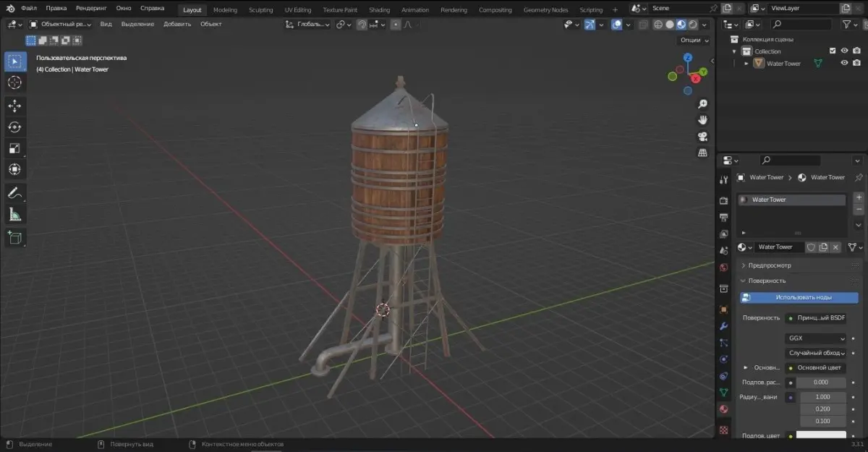Activate the 3D Cursor tool
The height and width of the screenshot is (452, 868).
click(x=14, y=82)
